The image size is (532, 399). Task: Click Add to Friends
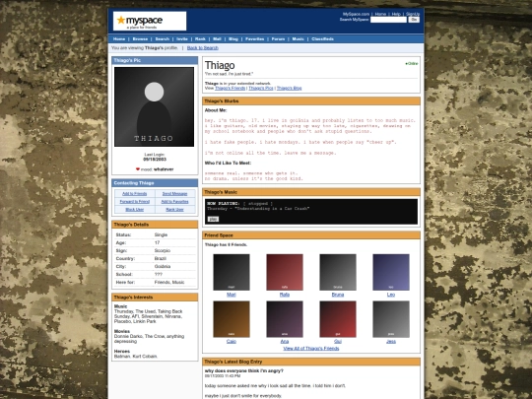click(135, 194)
